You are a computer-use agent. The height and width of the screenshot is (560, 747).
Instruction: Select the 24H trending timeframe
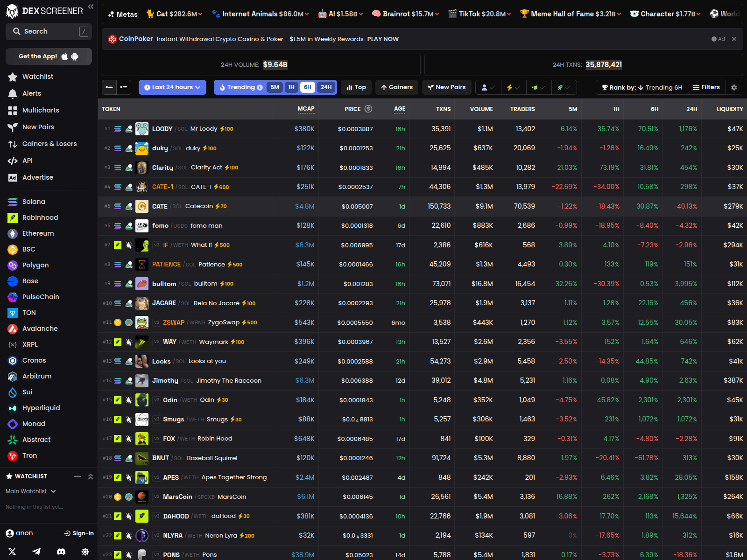pyautogui.click(x=326, y=87)
